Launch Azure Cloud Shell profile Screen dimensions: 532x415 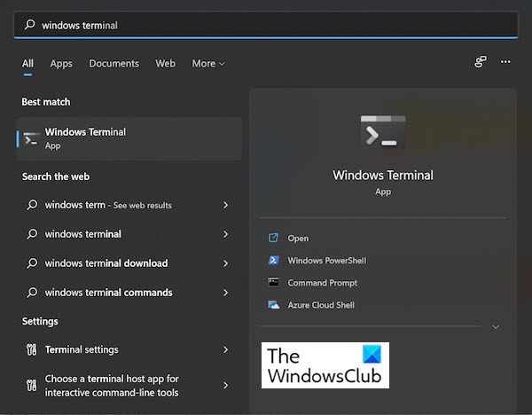click(x=321, y=305)
